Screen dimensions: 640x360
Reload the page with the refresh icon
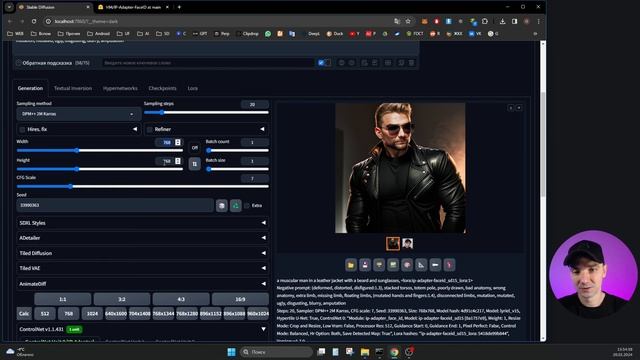coord(34,21)
